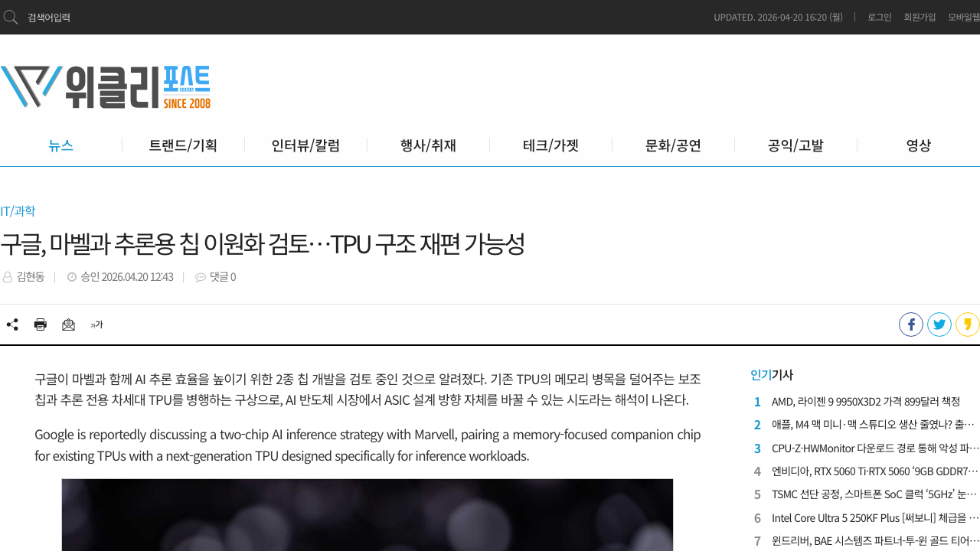The height and width of the screenshot is (551, 980).
Task: Print the article with printer icon
Action: tap(41, 324)
